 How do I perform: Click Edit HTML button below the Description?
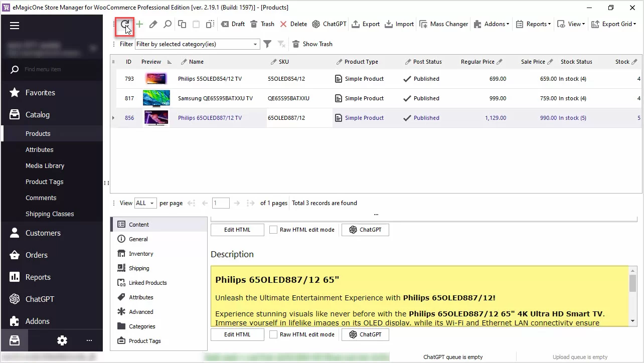pos(237,334)
